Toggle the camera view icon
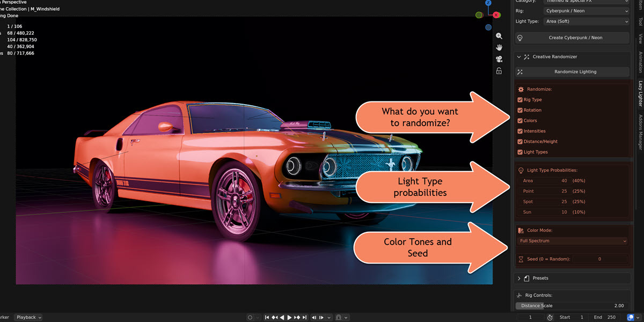The height and width of the screenshot is (322, 644). point(499,59)
